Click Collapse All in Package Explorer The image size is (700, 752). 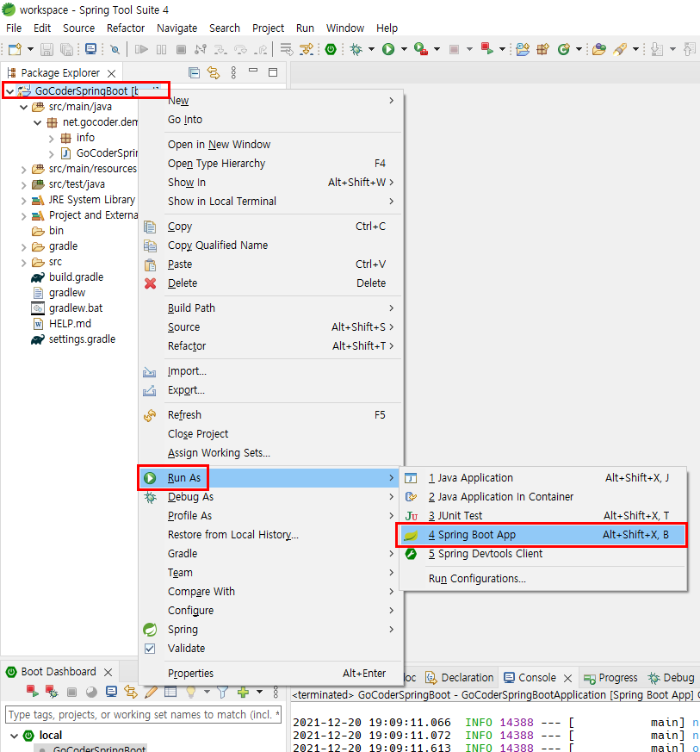point(195,72)
